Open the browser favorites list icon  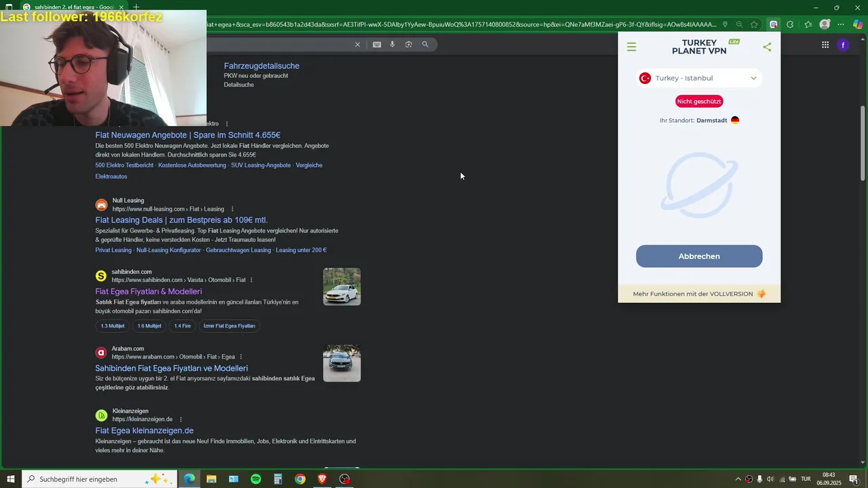(x=808, y=24)
